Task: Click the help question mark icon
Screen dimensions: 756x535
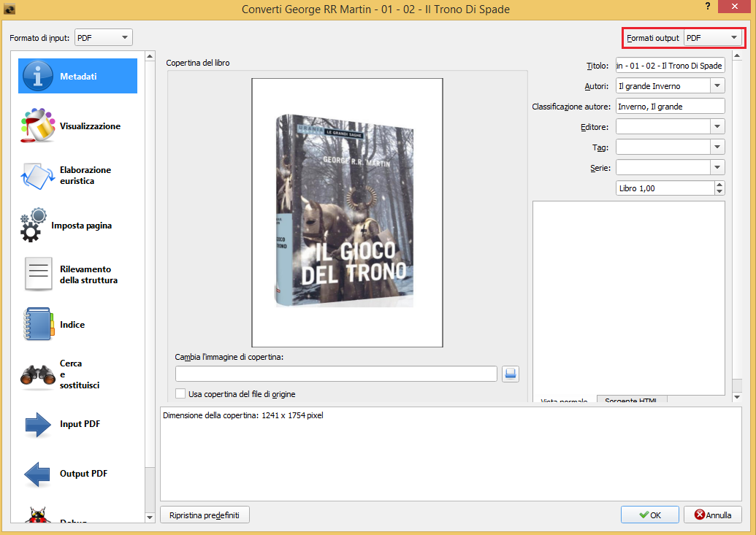Action: pyautogui.click(x=707, y=7)
